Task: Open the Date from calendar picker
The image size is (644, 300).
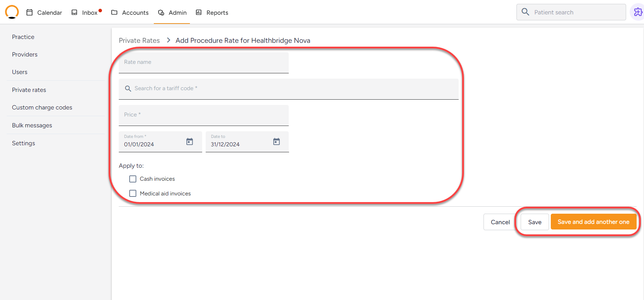Action: click(x=190, y=141)
